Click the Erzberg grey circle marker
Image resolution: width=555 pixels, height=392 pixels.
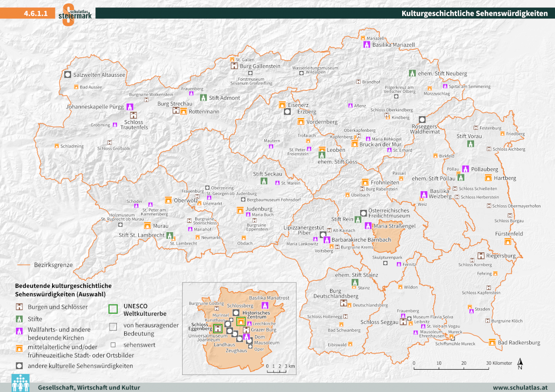(287, 112)
